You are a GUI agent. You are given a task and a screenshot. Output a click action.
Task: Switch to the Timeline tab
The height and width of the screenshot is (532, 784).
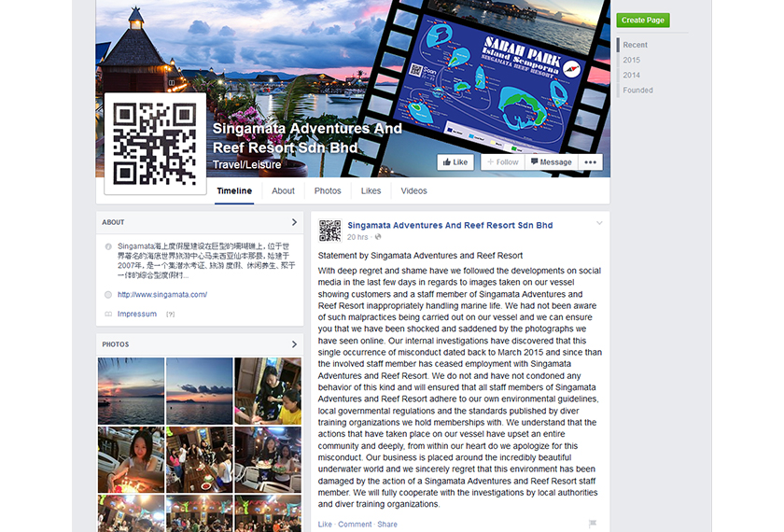(234, 191)
